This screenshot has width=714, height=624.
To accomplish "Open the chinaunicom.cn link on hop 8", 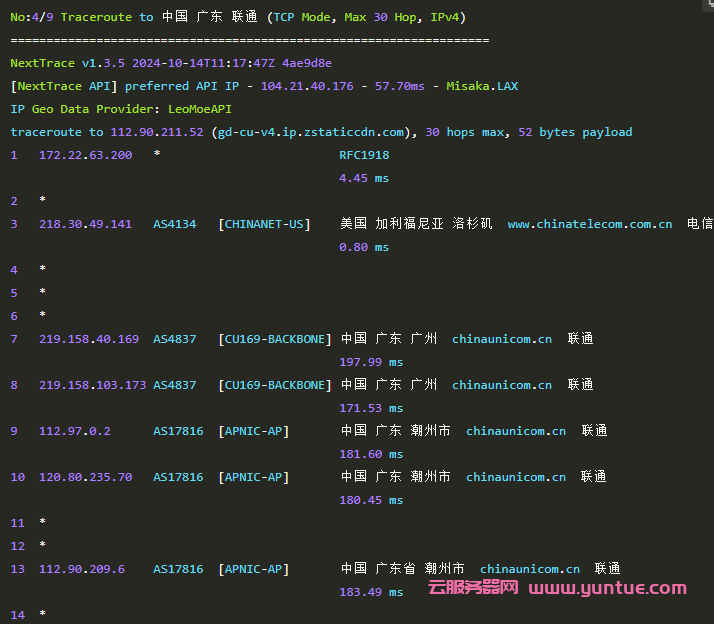I will pos(501,385).
